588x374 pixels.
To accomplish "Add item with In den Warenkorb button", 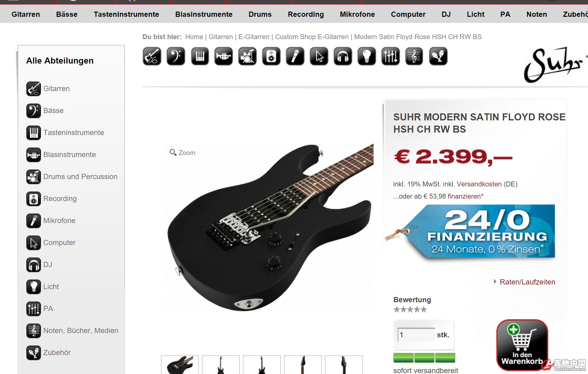I will click(522, 345).
